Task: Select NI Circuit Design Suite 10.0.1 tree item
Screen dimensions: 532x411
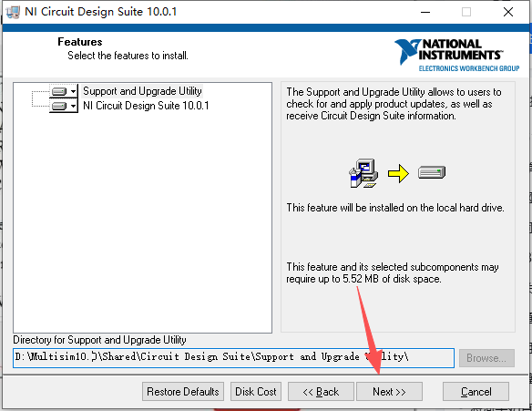Action: tap(146, 106)
